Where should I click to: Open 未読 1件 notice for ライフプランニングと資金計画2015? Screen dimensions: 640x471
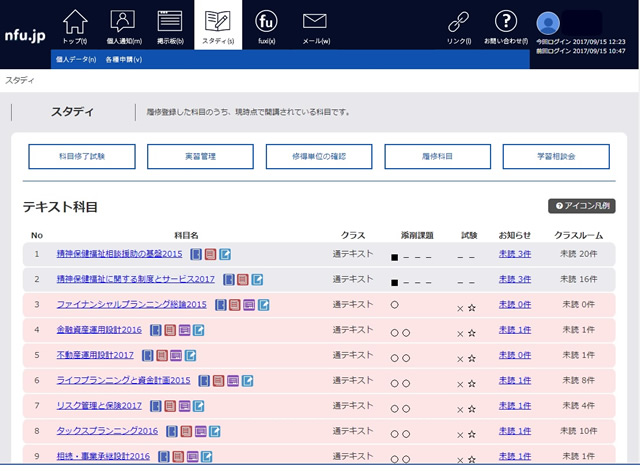pyautogui.click(x=515, y=380)
